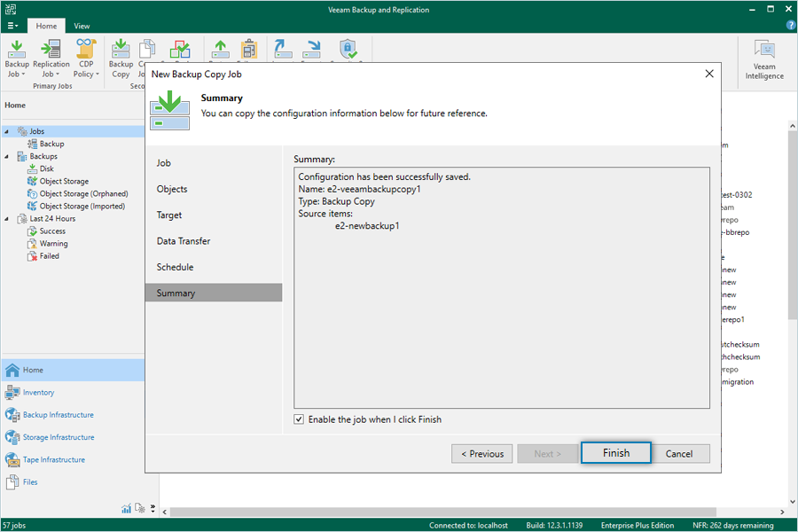Click the Previous button
Screen dimensions: 798x532
coord(482,454)
